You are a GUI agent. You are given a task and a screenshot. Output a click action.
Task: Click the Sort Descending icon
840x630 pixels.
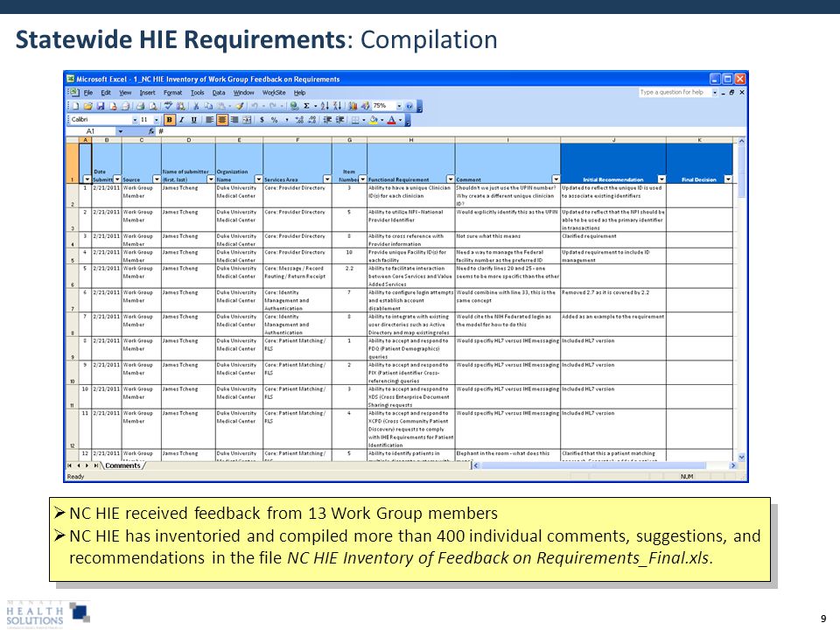(338, 106)
